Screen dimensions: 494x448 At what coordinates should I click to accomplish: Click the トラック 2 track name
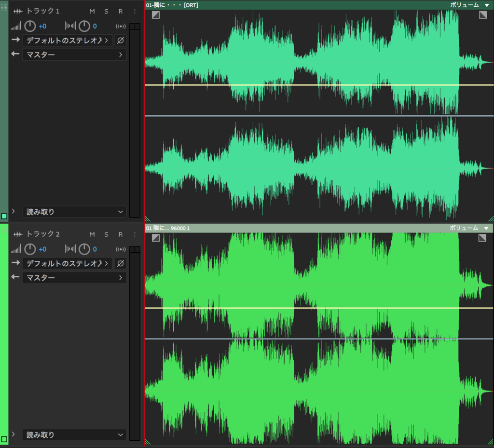pyautogui.click(x=42, y=234)
